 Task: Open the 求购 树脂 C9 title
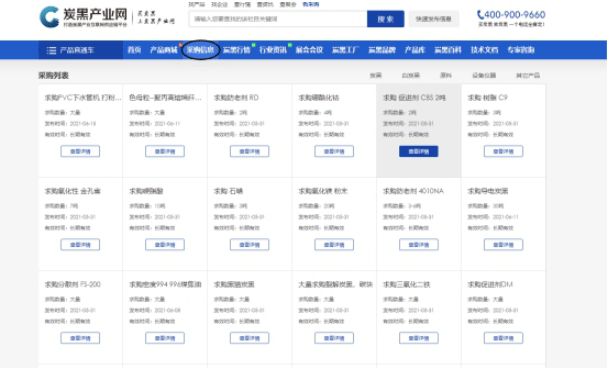coord(487,98)
